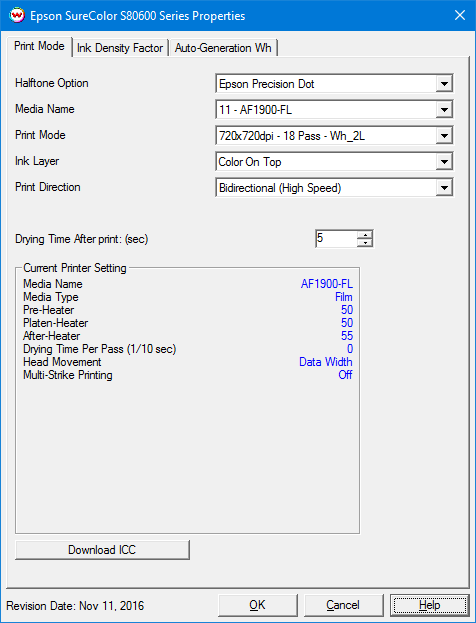Click the Epson Precision Dot combo box
Screen dimensions: 476x623
point(334,84)
